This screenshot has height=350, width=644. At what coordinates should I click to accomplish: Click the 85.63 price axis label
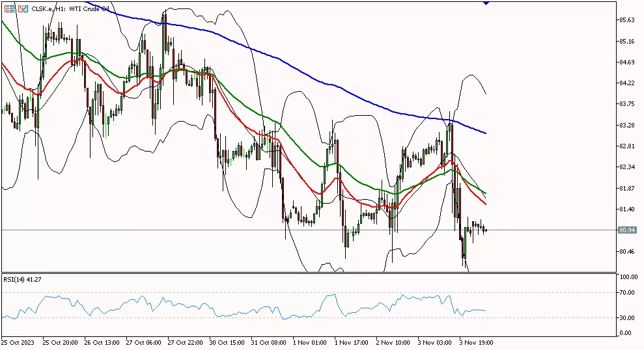[x=627, y=20]
